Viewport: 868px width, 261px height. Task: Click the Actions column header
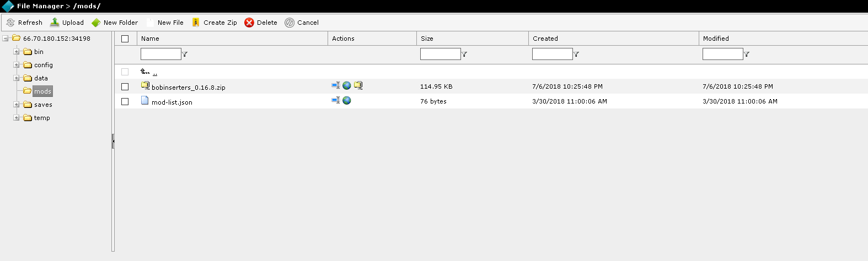343,39
